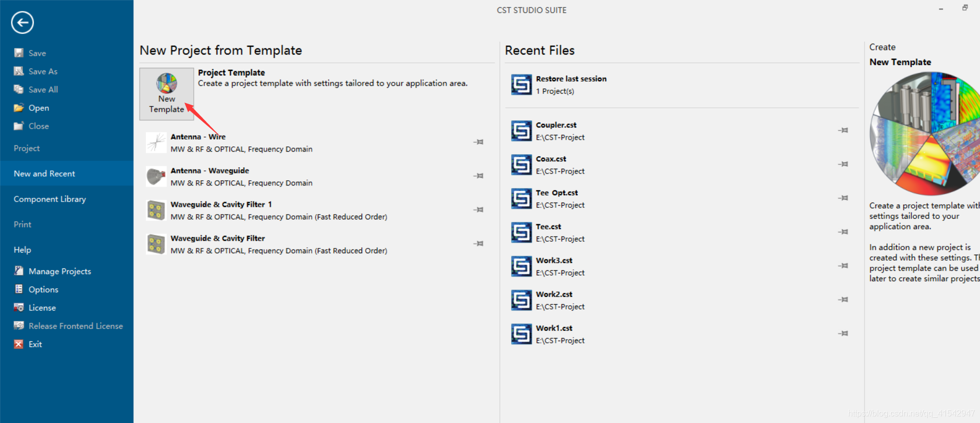This screenshot has height=423, width=980.
Task: Click the Waveguide & Cavity Filter 1 icon
Action: (x=156, y=210)
